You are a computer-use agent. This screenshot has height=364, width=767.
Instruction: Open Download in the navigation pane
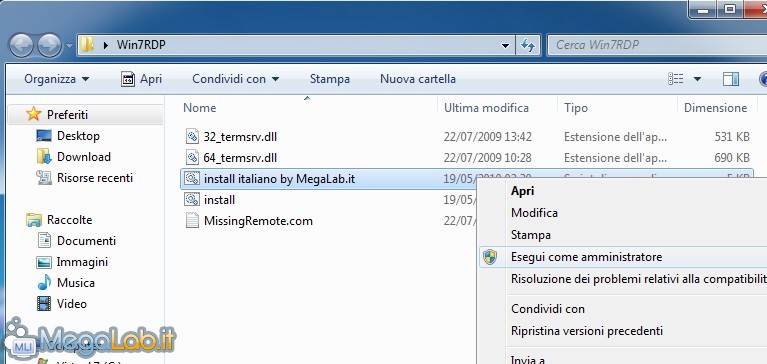coord(84,157)
